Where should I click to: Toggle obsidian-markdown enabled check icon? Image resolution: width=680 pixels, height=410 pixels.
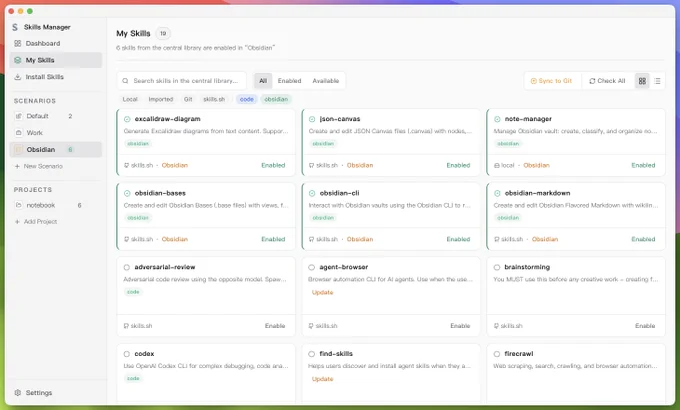coord(497,193)
